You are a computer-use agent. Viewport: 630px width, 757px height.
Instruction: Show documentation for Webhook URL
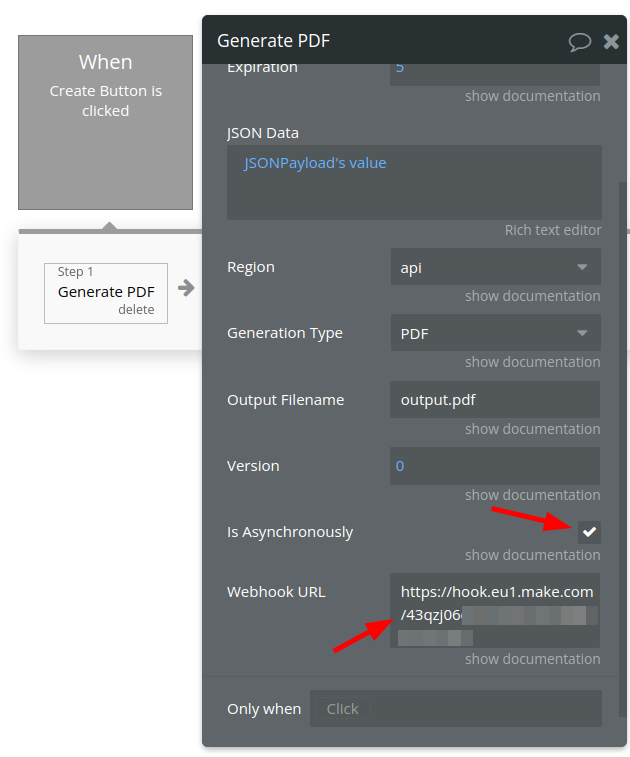(x=532, y=659)
